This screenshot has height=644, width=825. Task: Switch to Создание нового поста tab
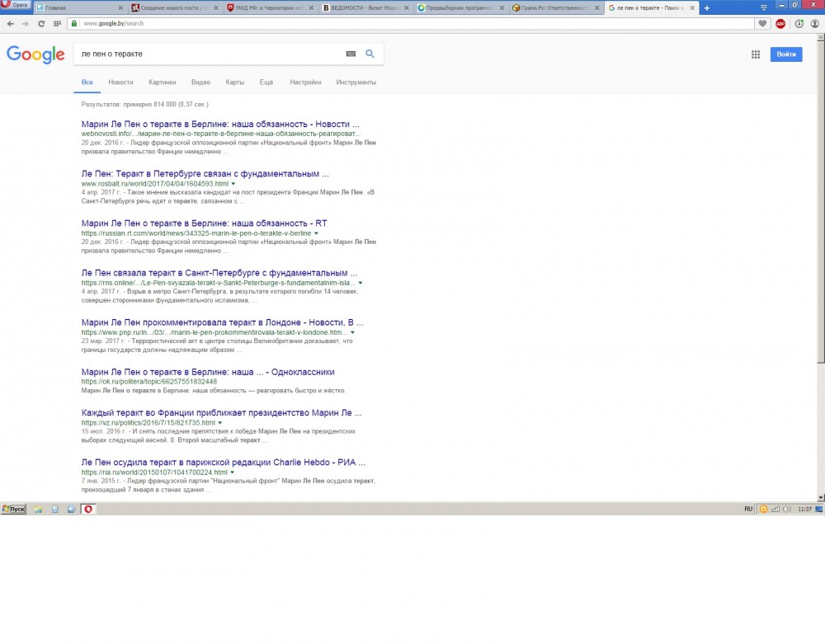pos(175,8)
